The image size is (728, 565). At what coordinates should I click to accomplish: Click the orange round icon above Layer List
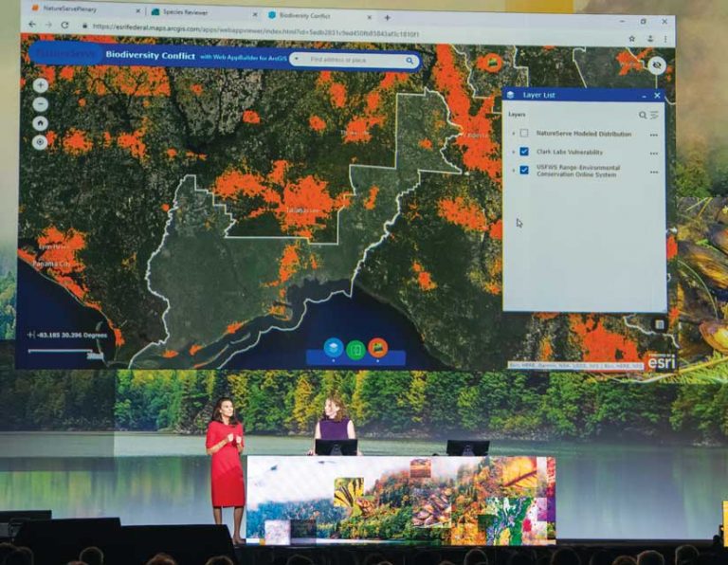click(492, 62)
